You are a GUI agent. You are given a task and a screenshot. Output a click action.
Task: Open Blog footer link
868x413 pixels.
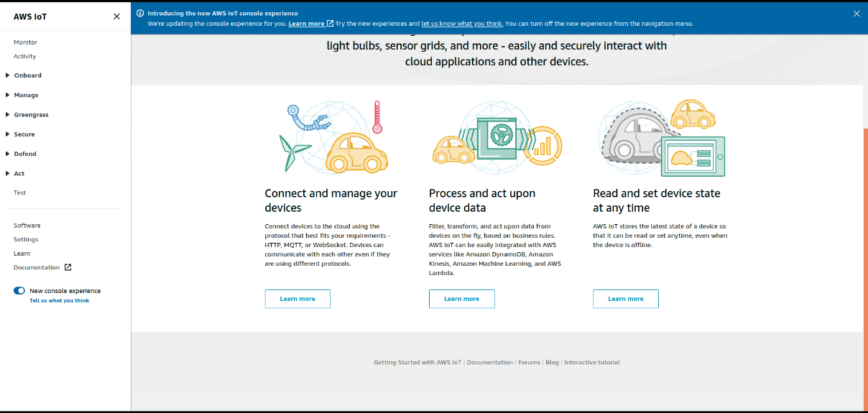[x=552, y=362]
